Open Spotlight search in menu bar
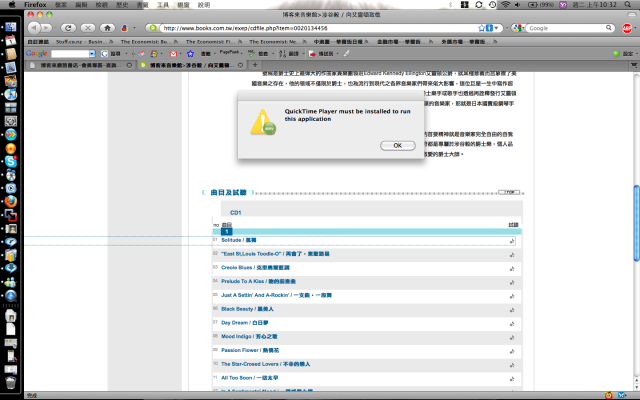 coord(627,4)
